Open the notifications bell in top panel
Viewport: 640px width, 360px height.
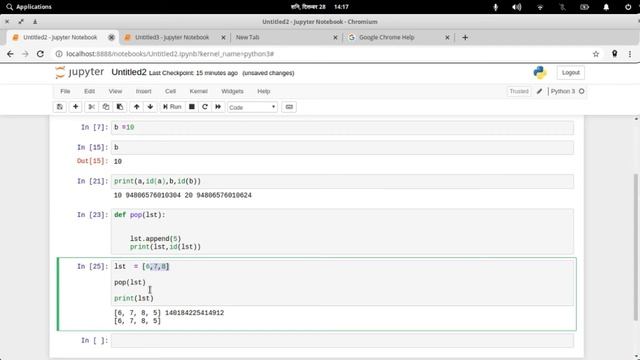606,7
